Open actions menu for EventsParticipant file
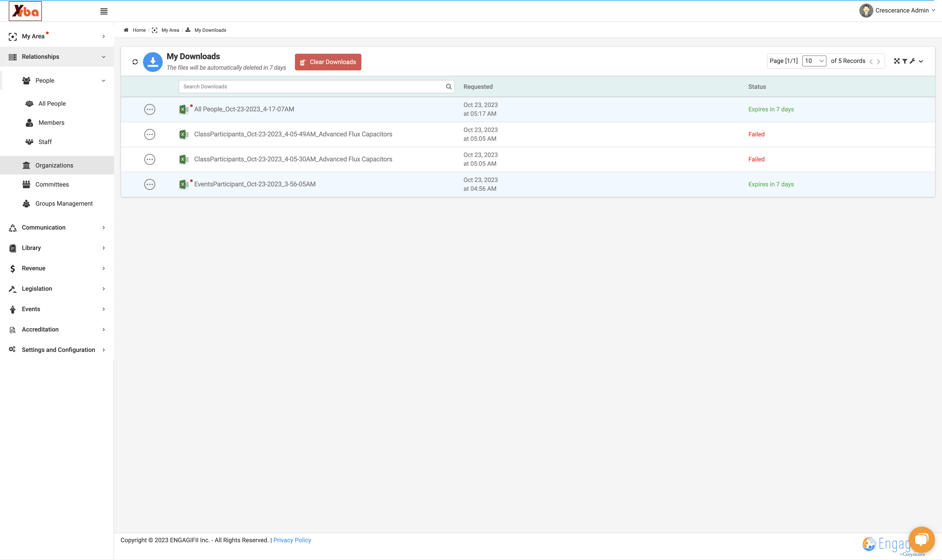Viewport: 942px width, 560px height. pyautogui.click(x=150, y=185)
